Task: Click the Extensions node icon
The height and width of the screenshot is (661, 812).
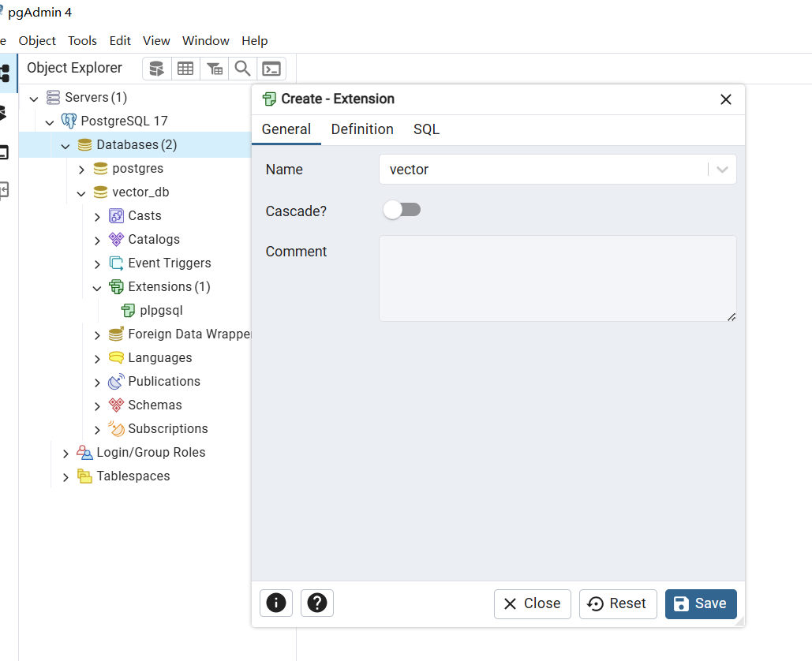Action: 116,287
